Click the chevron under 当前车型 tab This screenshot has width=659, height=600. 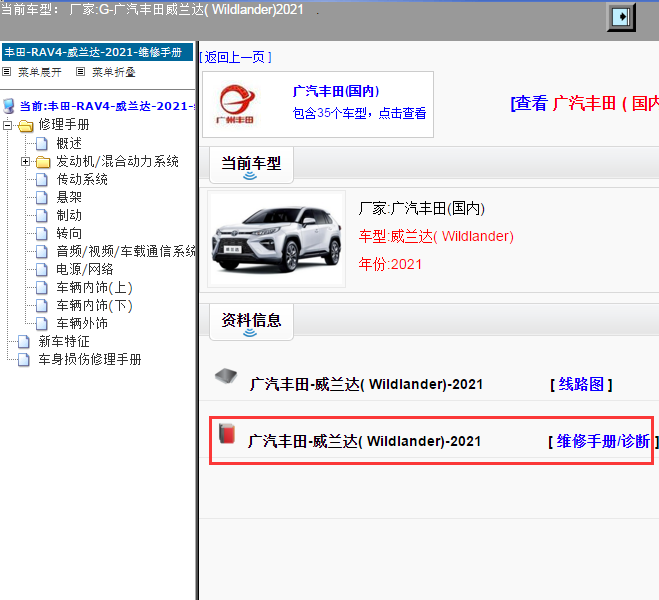click(x=250, y=176)
